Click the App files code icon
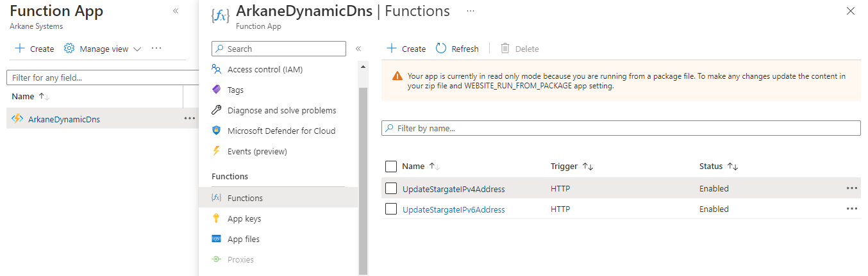The height and width of the screenshot is (276, 868). (x=216, y=239)
